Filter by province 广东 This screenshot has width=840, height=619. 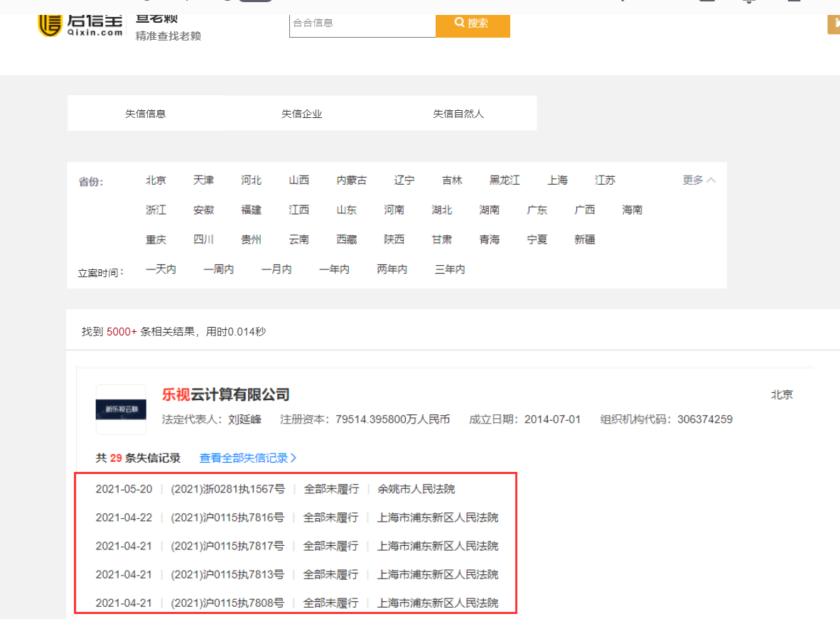pyautogui.click(x=537, y=210)
